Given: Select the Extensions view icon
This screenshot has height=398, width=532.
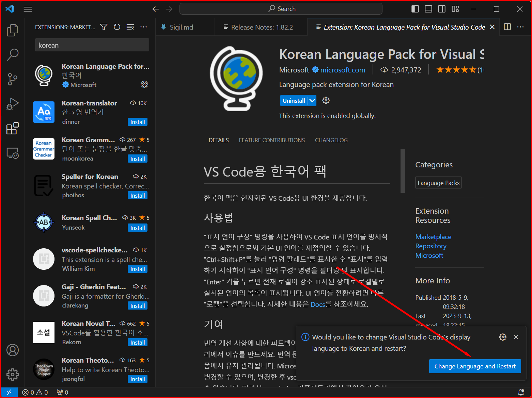Looking at the screenshot, I should click(x=12, y=128).
